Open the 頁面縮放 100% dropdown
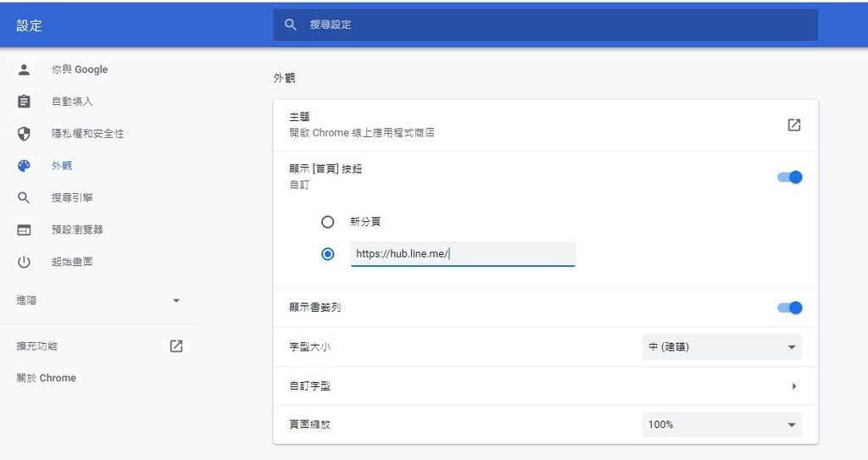This screenshot has height=460, width=868. [x=722, y=424]
